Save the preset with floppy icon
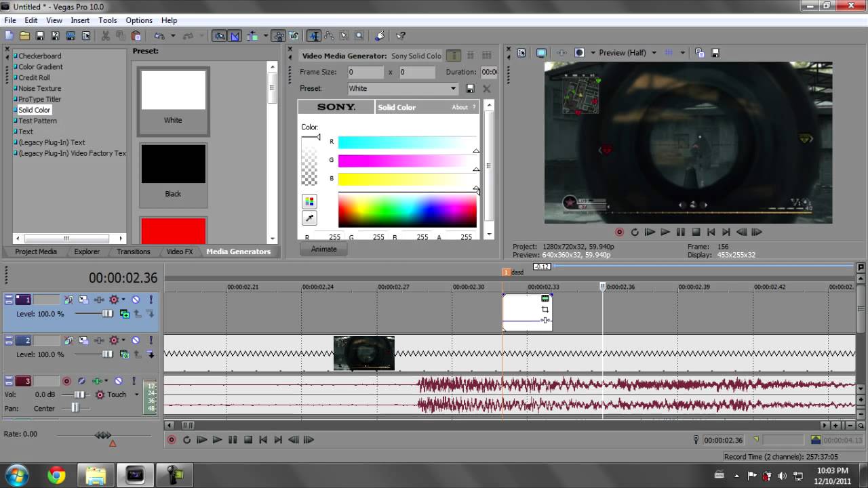Image resolution: width=868 pixels, height=488 pixels. tap(470, 89)
